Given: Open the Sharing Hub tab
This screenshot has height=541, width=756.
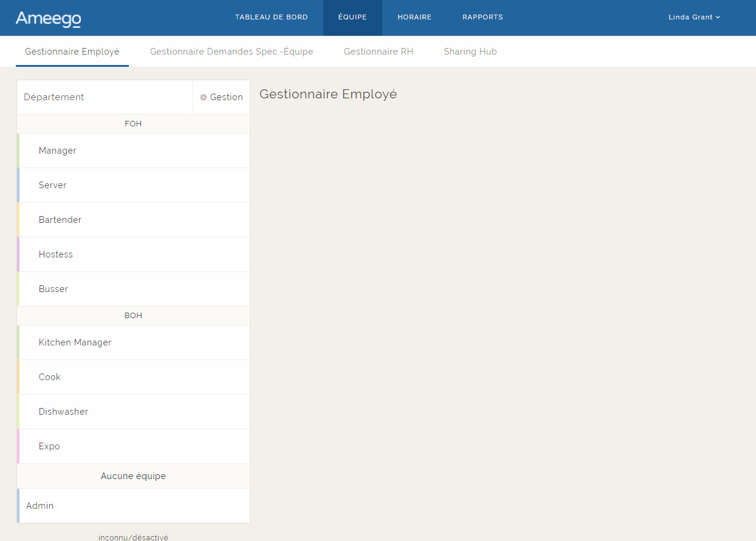Looking at the screenshot, I should 470,52.
